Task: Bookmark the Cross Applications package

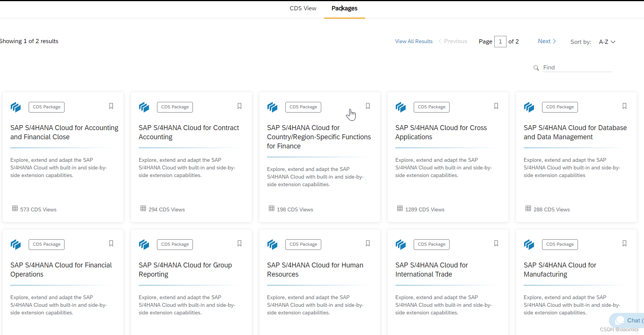Action: 496,106
